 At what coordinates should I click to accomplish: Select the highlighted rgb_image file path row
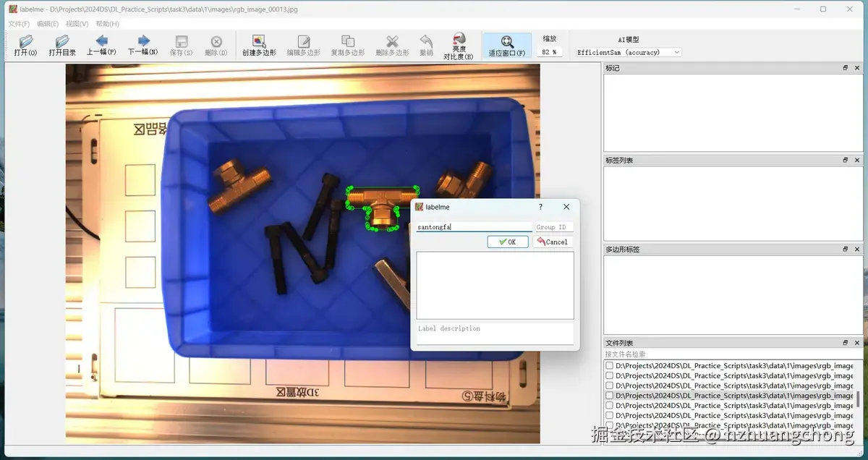pyautogui.click(x=729, y=396)
